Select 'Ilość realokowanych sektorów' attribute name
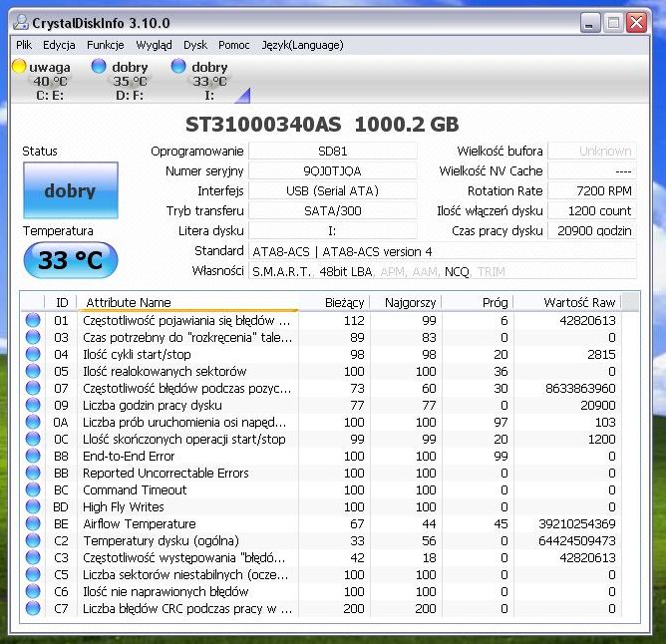The image size is (666, 644). [x=165, y=371]
